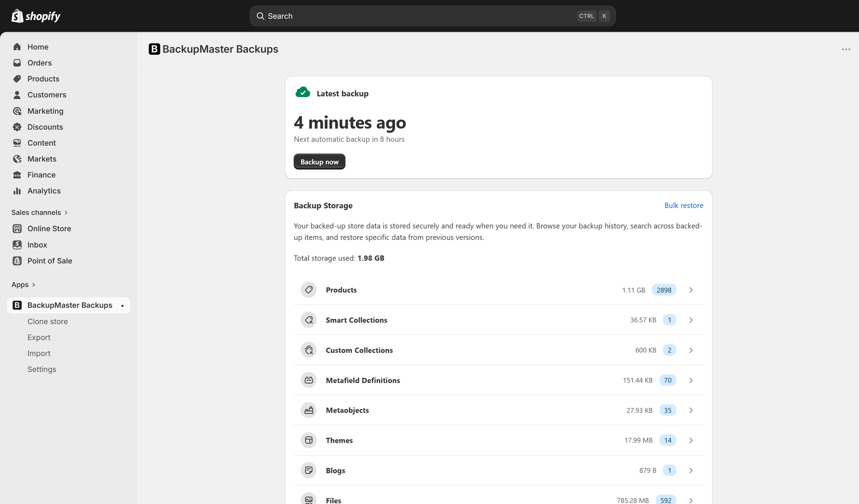Open the three-dot more actions menu
859x504 pixels.
coord(846,49)
